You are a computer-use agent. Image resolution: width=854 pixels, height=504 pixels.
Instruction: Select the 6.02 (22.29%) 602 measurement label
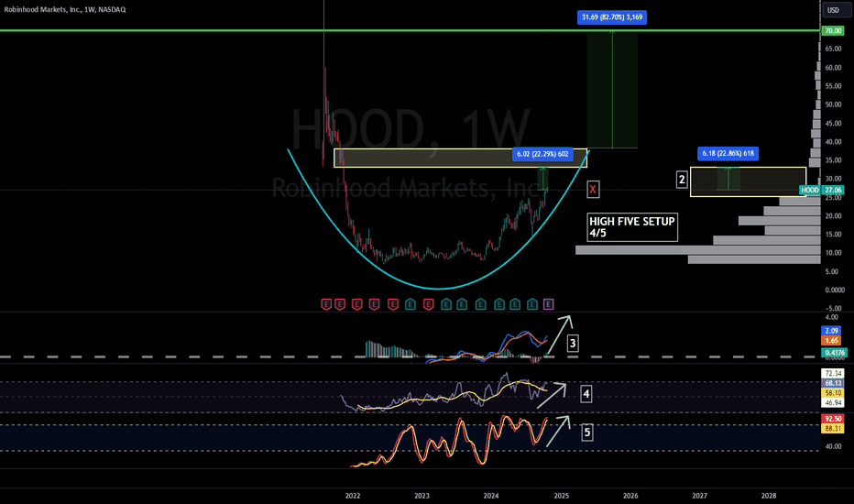point(542,154)
